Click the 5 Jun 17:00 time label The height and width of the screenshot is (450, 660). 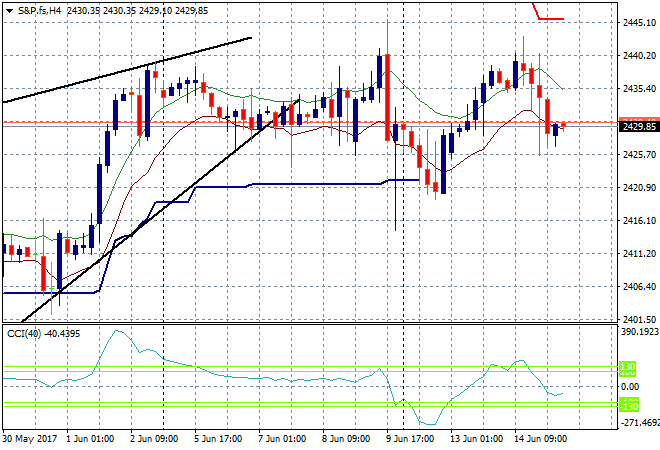[218, 439]
